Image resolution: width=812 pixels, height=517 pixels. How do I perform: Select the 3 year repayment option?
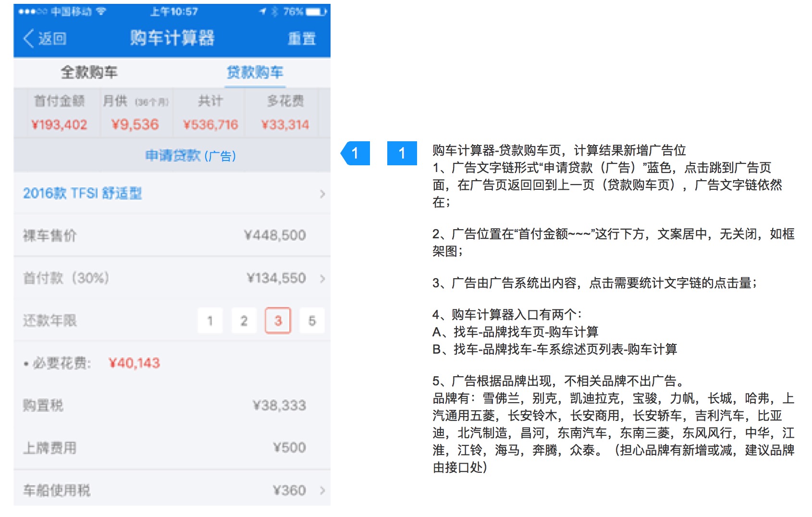pos(278,321)
